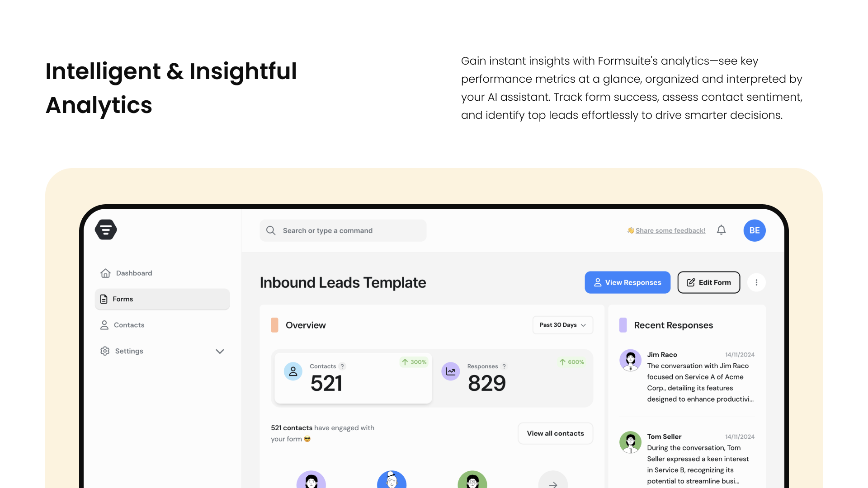Select the Forms document icon in sidebar
This screenshot has height=488, width=868.
coord(104,299)
